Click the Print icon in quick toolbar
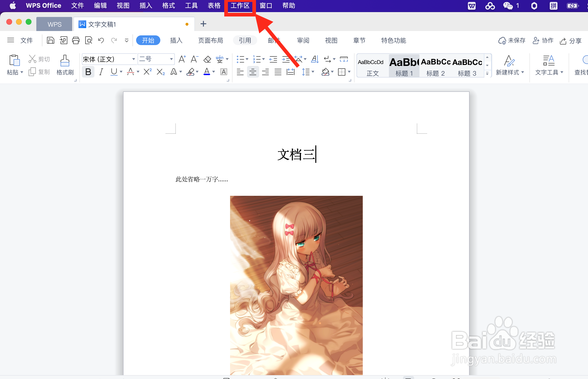The width and height of the screenshot is (588, 379). click(76, 40)
